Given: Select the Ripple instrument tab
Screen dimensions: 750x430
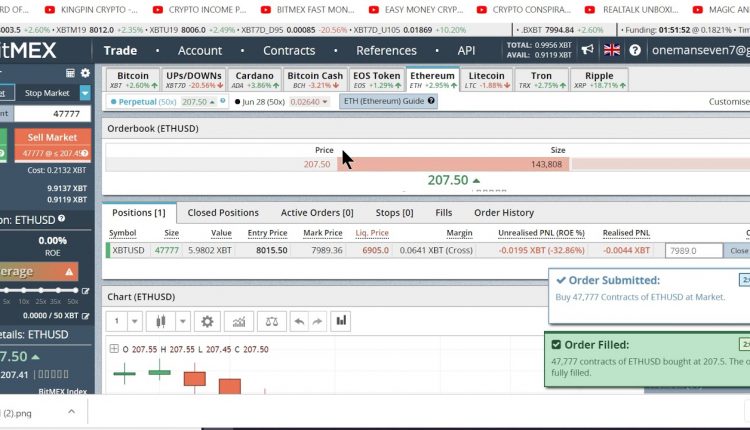Looking at the screenshot, I should tap(599, 79).
